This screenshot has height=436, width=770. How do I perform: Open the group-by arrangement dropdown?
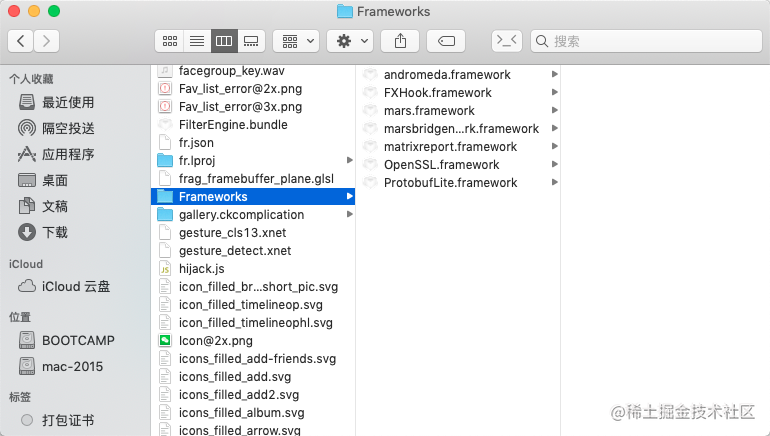(297, 41)
